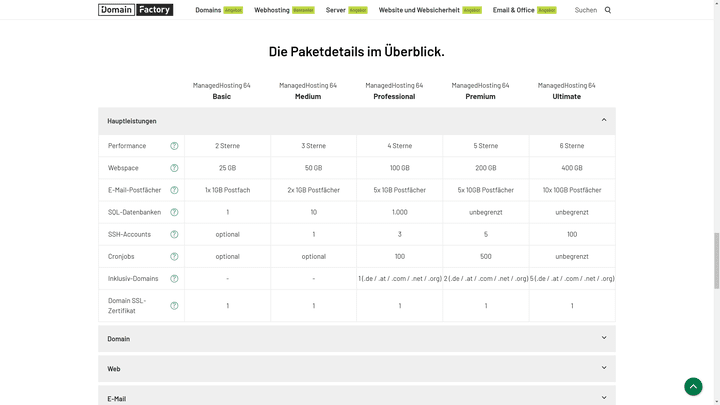Click the '500' Cronjobs cell
Screen dimensions: 720x405
[486, 257]
